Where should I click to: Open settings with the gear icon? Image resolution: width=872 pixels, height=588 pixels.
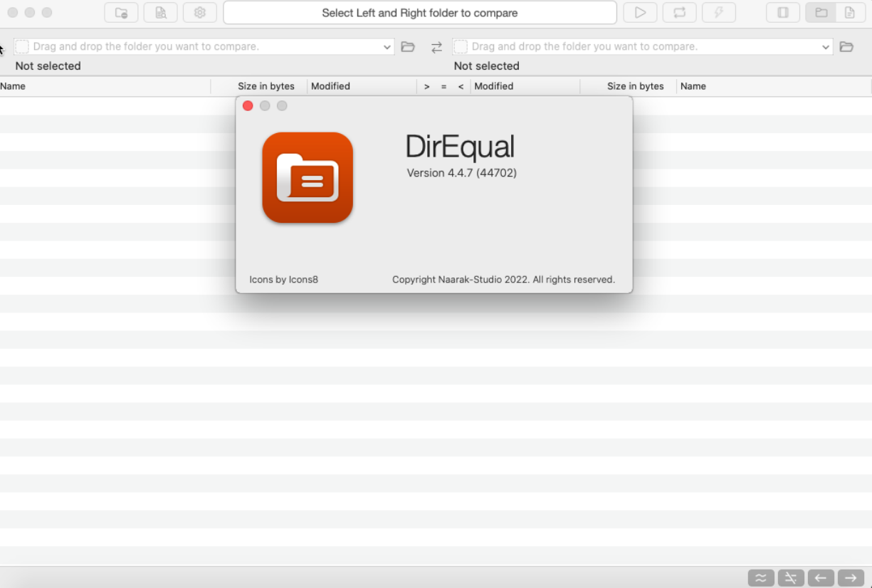coord(200,13)
